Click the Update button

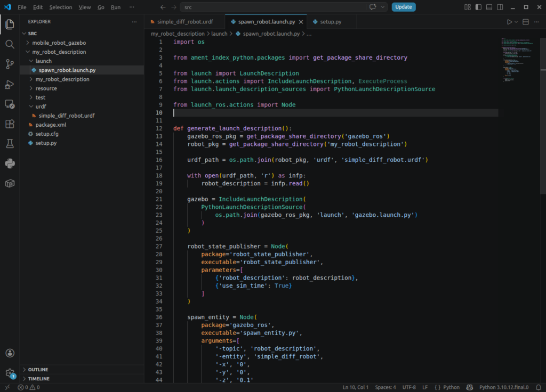click(404, 7)
